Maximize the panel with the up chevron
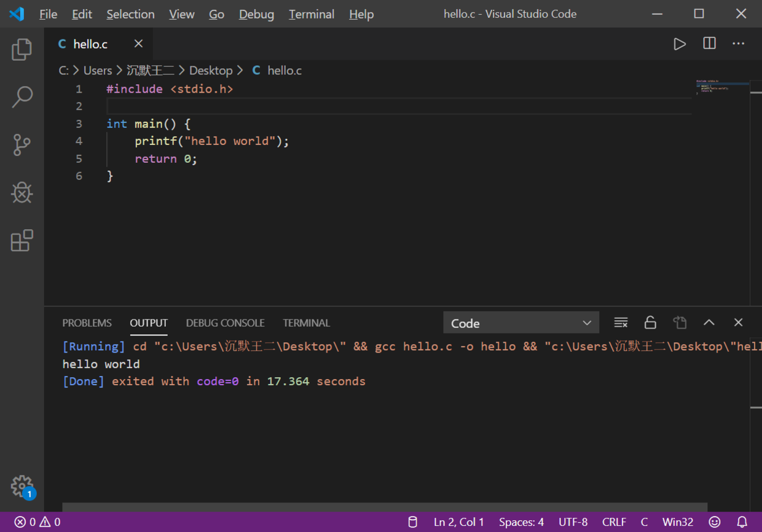This screenshot has width=762, height=532. (x=709, y=323)
